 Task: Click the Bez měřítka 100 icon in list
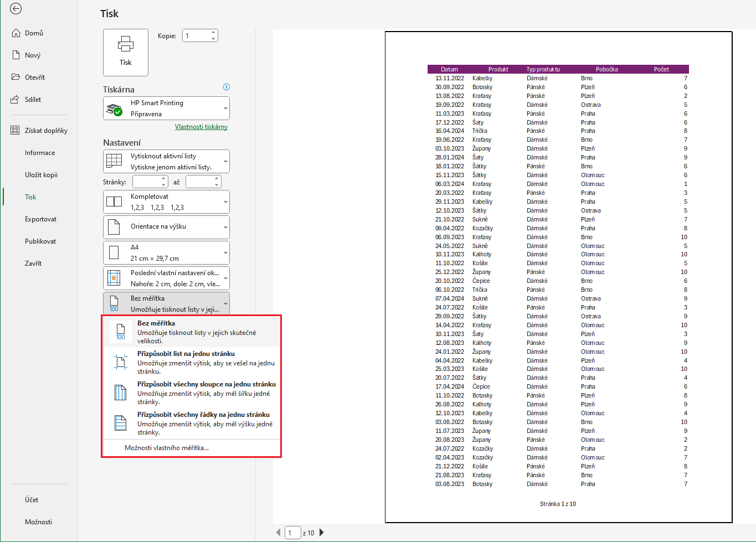click(120, 332)
